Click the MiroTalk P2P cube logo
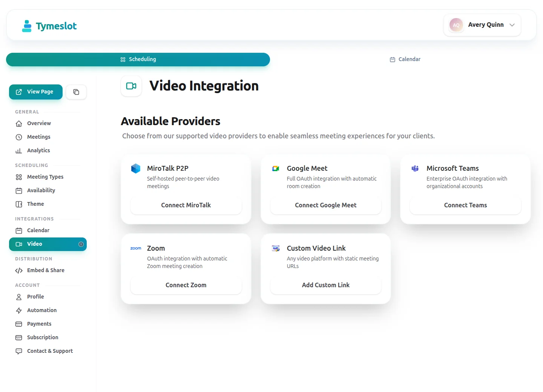 click(136, 168)
